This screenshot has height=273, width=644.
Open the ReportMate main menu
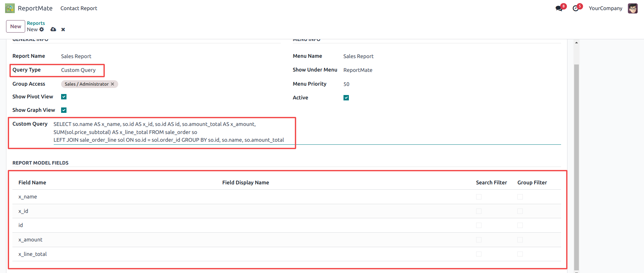tap(35, 8)
